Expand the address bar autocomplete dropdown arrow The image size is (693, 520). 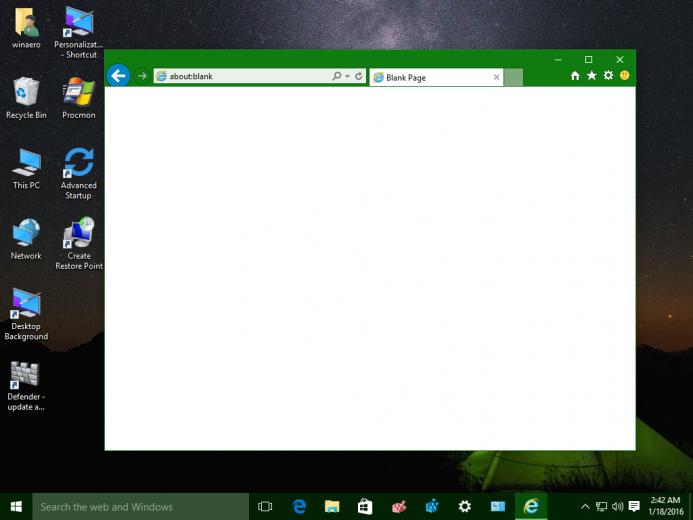point(347,76)
